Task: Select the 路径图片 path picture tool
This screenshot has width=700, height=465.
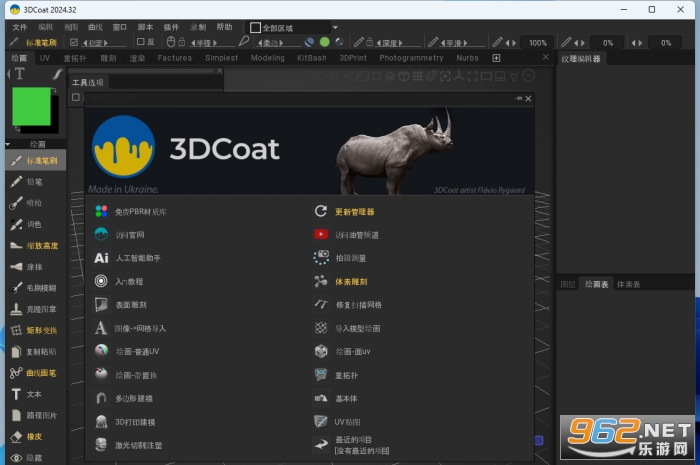Action: pos(36,415)
